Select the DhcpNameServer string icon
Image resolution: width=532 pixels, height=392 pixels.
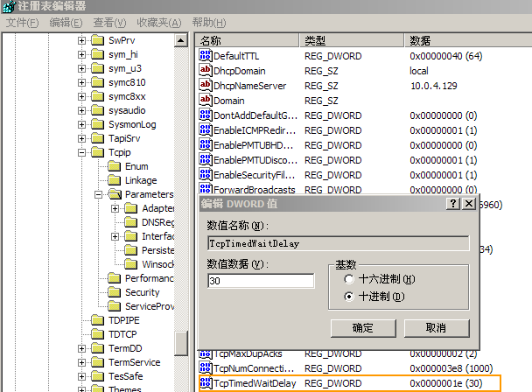[206, 86]
